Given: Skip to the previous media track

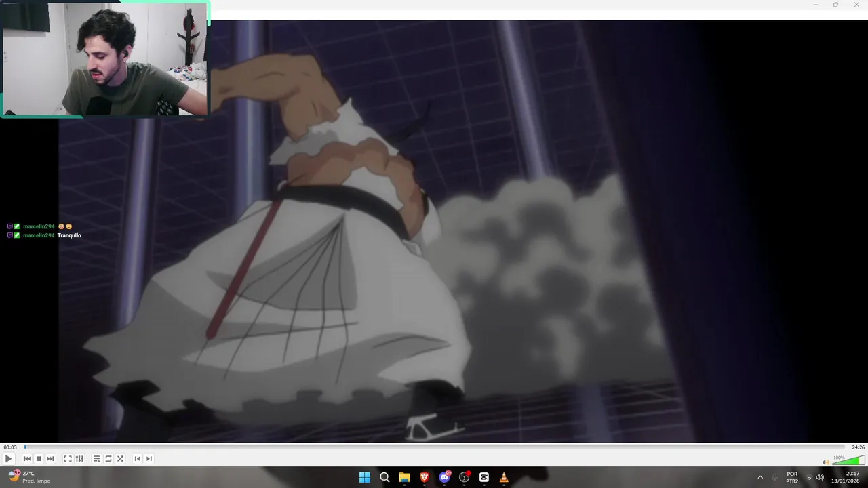Looking at the screenshot, I should tap(27, 459).
